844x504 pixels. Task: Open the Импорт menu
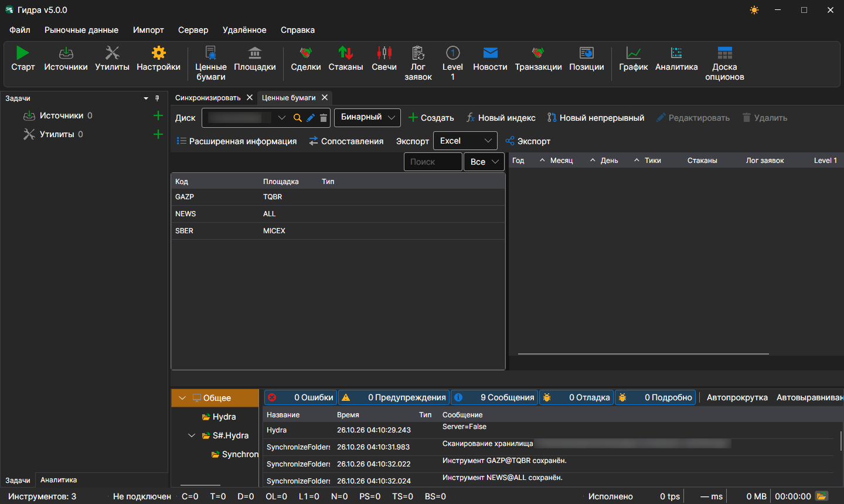pyautogui.click(x=148, y=30)
